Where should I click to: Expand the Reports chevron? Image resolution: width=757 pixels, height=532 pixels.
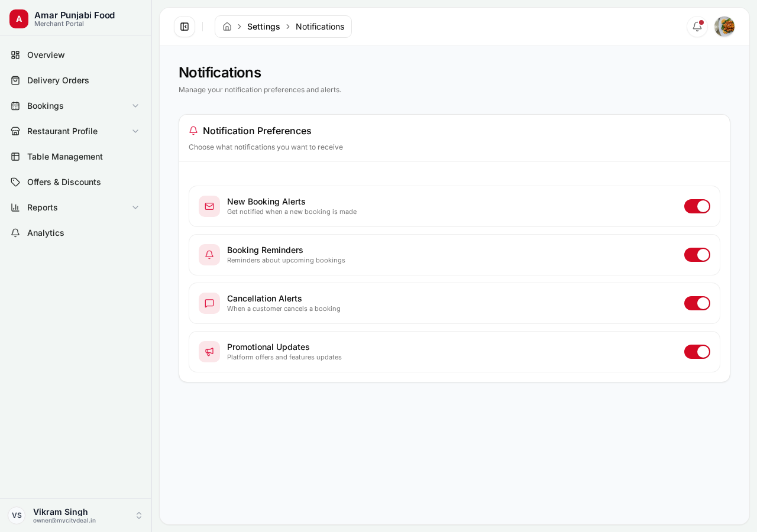(x=135, y=207)
